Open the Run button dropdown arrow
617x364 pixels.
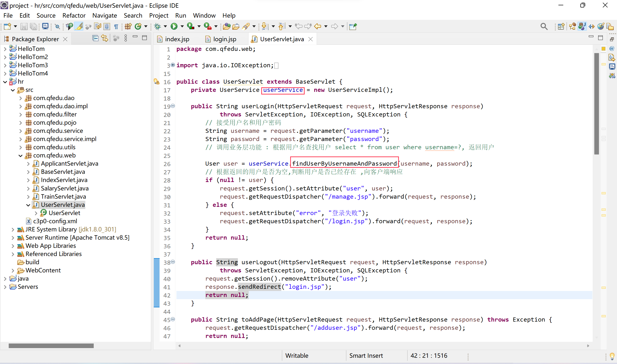click(x=182, y=26)
